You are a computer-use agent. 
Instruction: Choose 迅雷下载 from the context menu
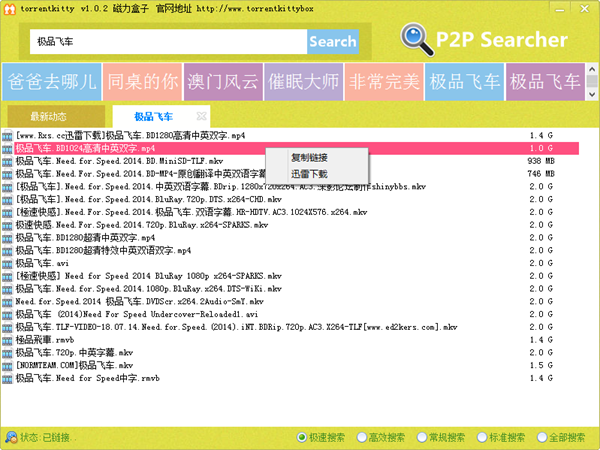coord(317,174)
